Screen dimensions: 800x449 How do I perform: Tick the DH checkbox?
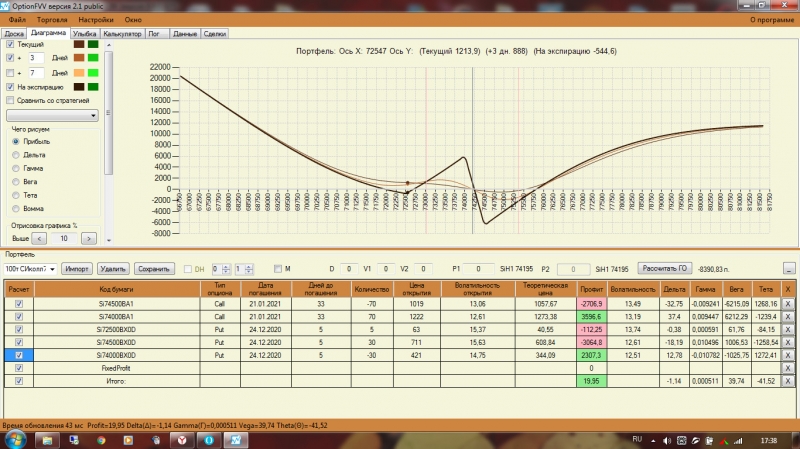tap(188, 269)
